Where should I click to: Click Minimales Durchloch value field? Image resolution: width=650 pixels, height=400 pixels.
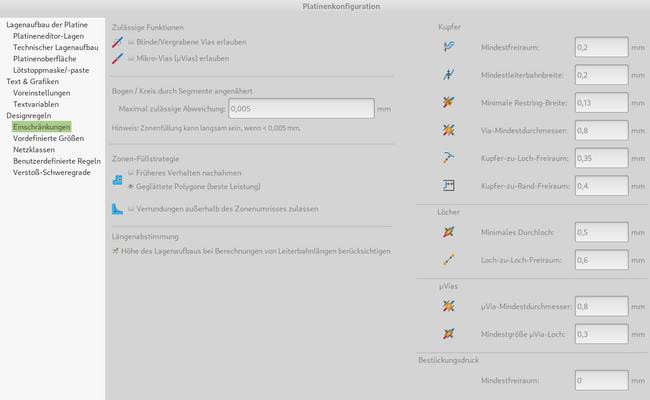coord(601,232)
